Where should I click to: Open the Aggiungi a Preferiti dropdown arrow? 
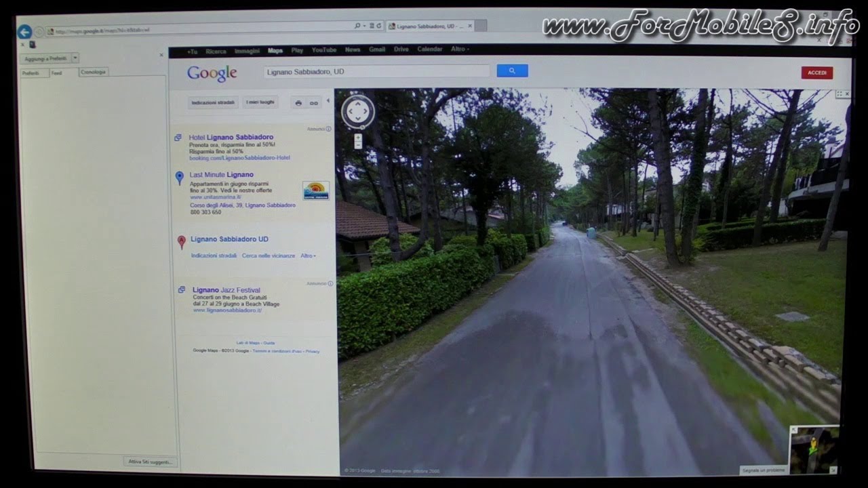click(75, 58)
